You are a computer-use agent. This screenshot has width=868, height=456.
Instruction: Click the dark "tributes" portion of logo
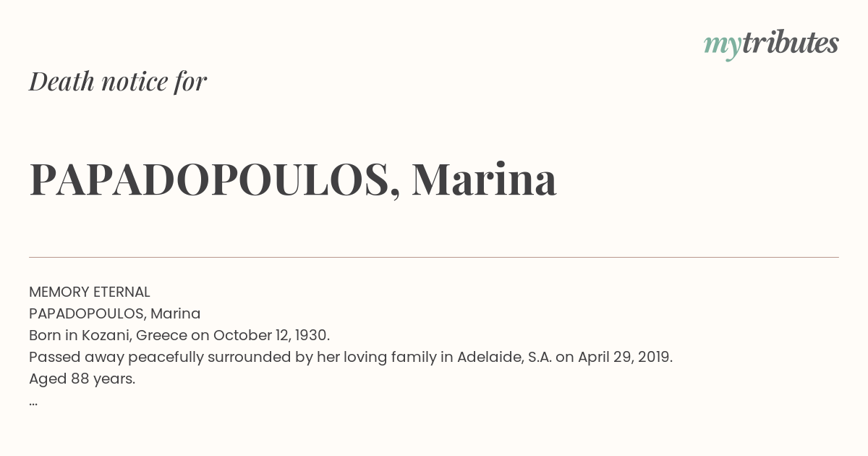pos(790,43)
